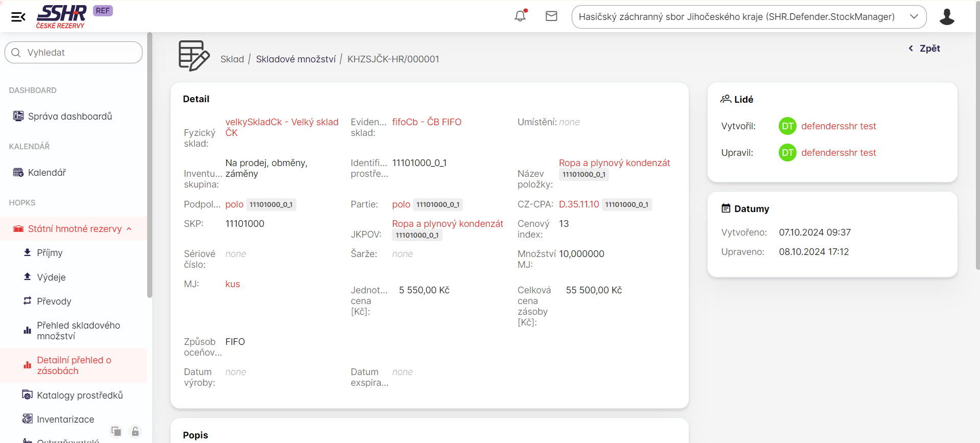Open notifications bell
Screen dimensions: 980x443
(x=520, y=16)
